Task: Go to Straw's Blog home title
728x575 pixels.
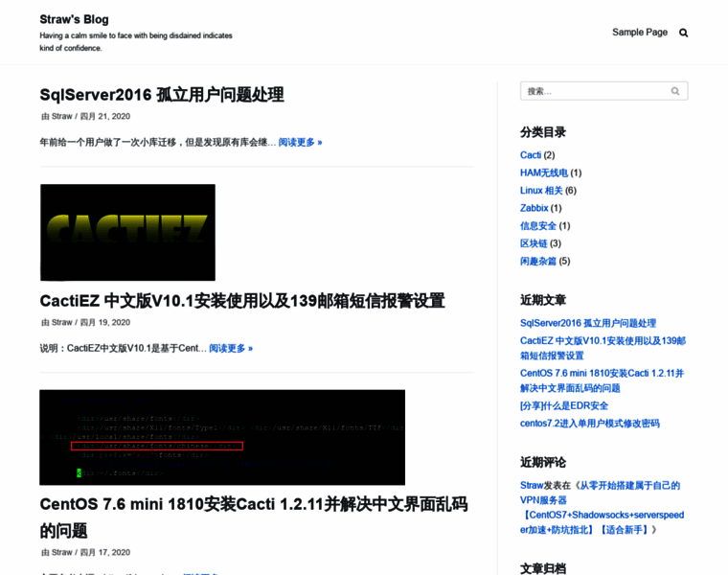Action: point(74,19)
